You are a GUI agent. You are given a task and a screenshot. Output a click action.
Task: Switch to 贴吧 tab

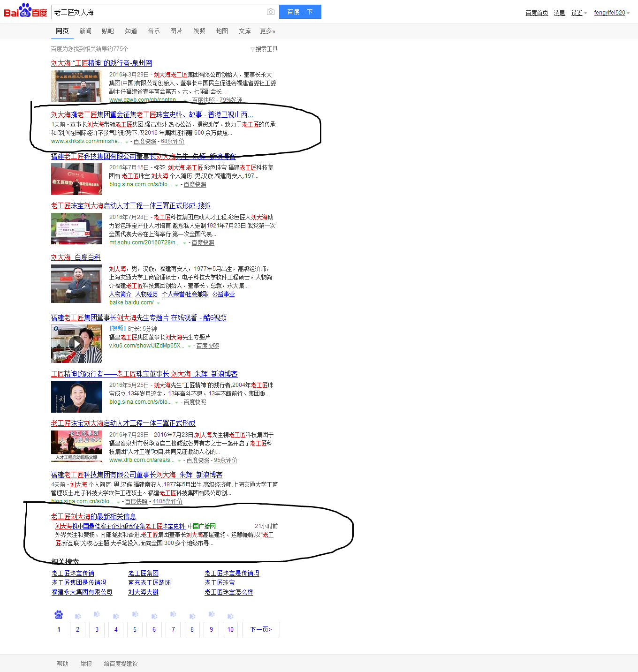click(x=108, y=31)
